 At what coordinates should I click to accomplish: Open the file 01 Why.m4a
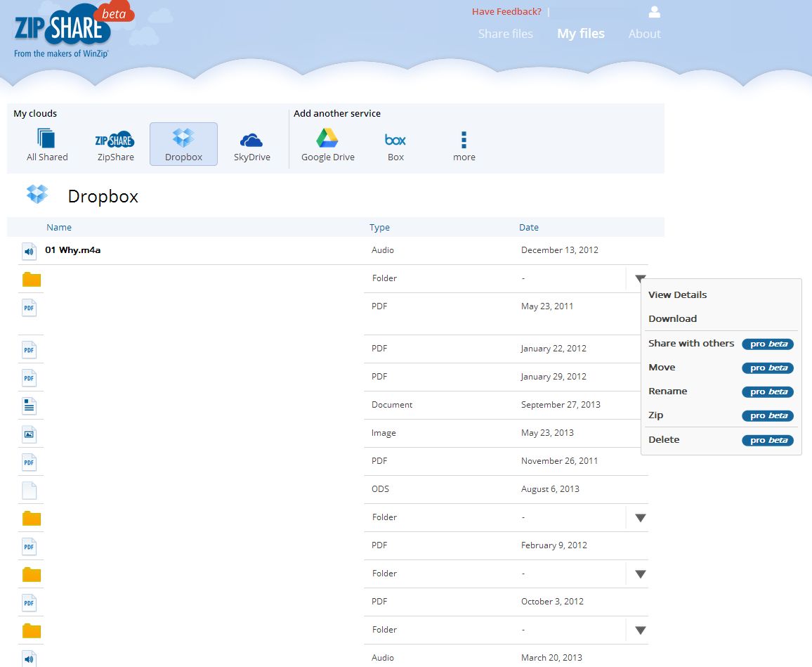click(x=72, y=250)
